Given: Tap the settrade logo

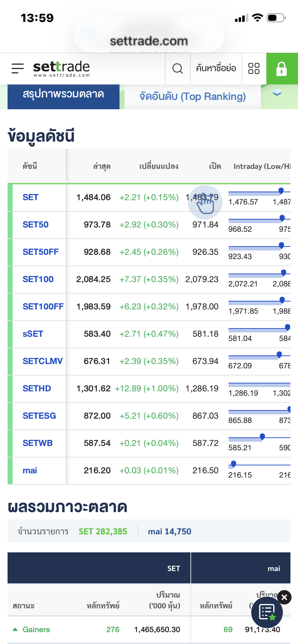Looking at the screenshot, I should (61, 68).
